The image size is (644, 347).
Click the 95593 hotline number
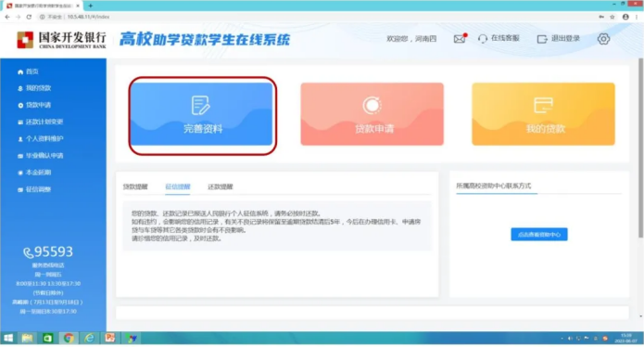53,251
